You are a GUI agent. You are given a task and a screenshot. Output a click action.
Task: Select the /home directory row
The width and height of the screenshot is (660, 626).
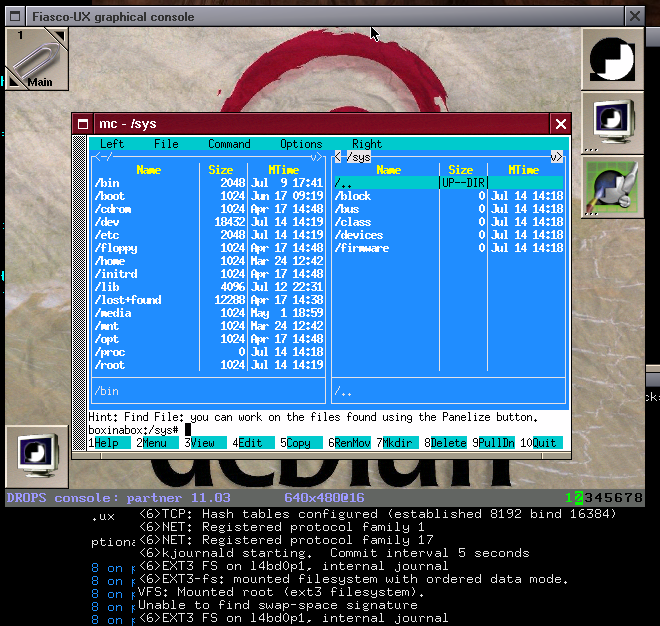pyautogui.click(x=208, y=261)
